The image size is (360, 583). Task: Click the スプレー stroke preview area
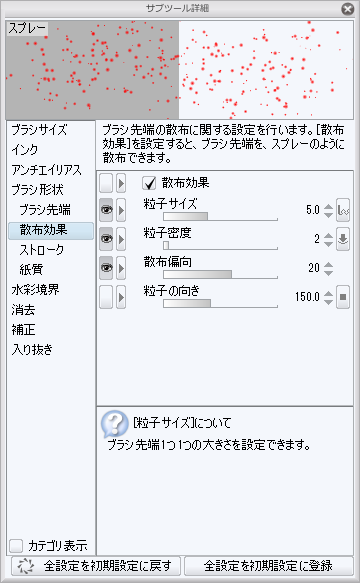[x=180, y=70]
